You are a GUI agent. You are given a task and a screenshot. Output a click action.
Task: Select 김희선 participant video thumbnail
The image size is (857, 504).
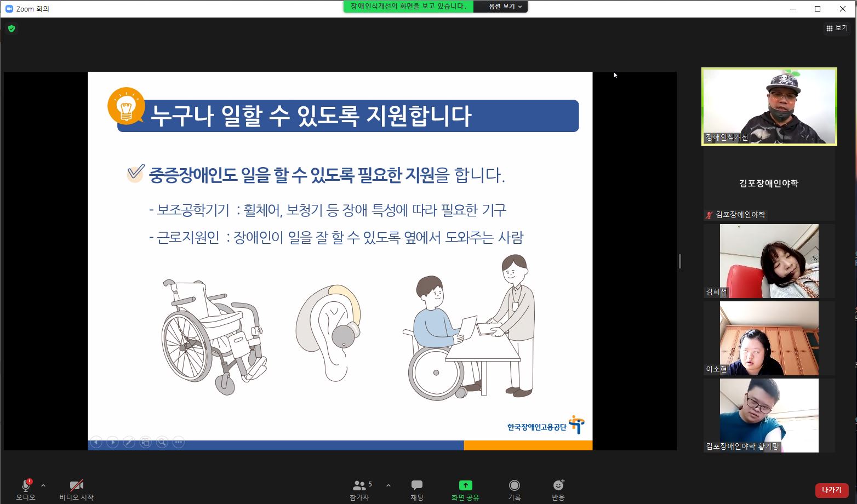point(769,261)
